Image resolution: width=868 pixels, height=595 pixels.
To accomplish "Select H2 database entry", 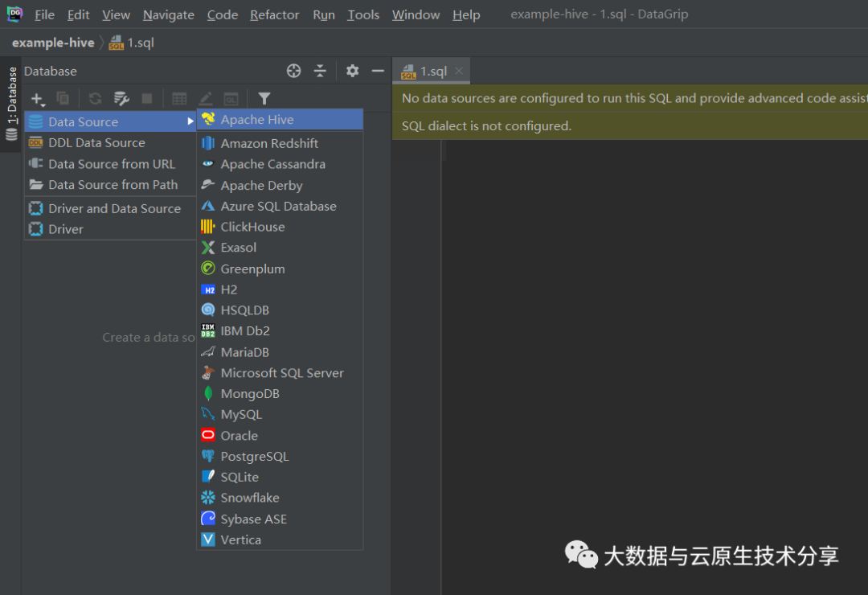I will 280,289.
